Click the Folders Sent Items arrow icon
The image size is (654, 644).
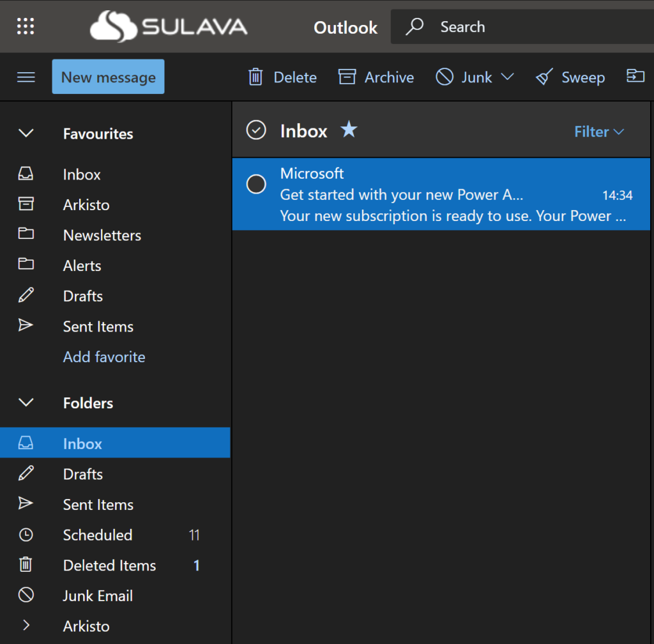pos(26,503)
